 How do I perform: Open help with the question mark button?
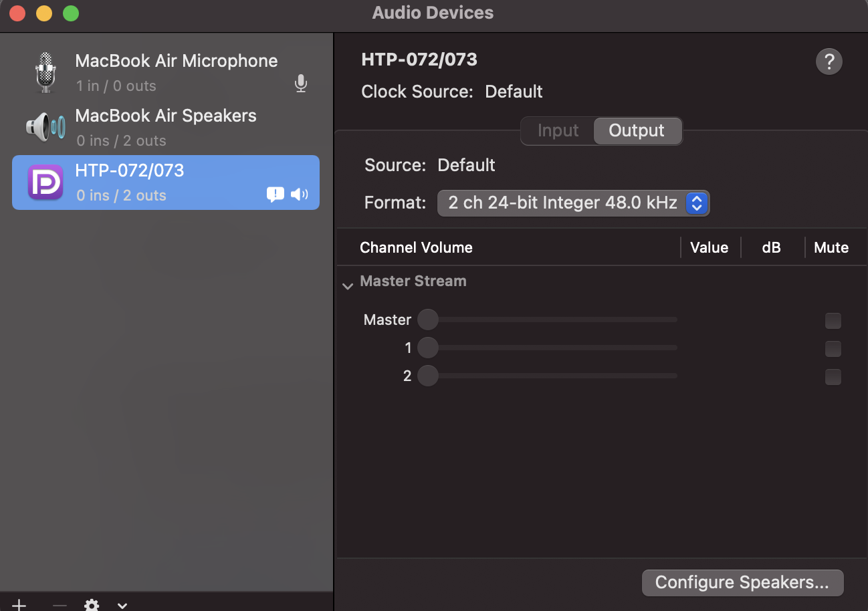(x=829, y=62)
